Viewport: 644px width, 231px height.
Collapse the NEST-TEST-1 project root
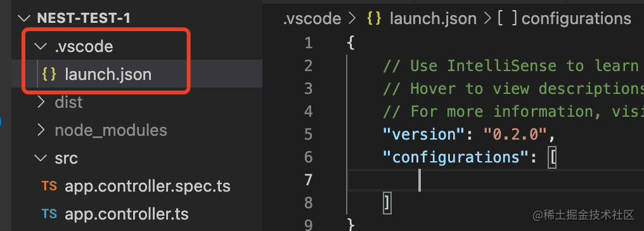click(x=25, y=18)
